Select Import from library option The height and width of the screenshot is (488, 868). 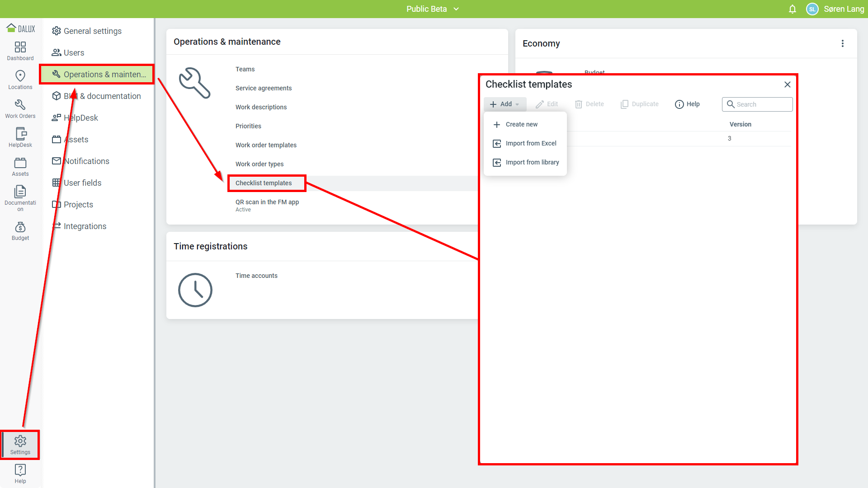coord(532,162)
